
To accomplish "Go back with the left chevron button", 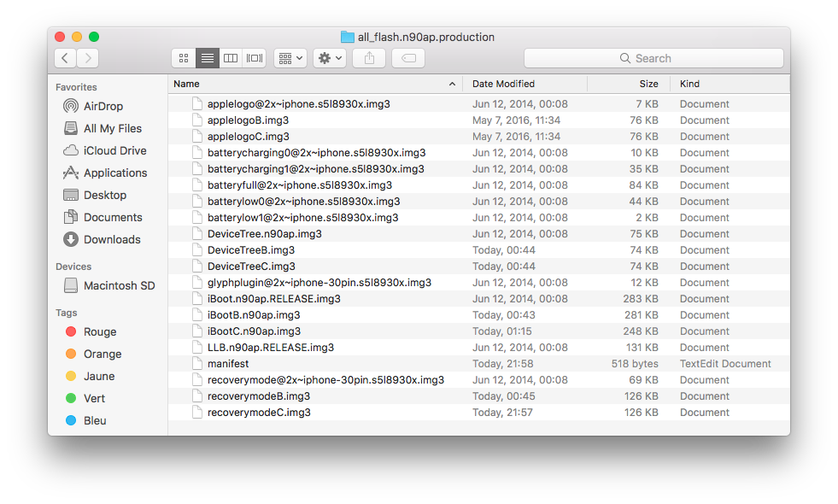I will [65, 58].
